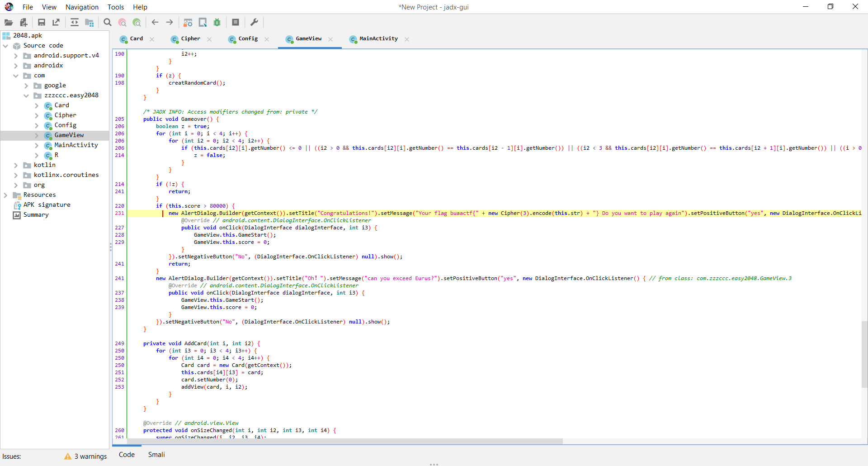Click the deobfuscation lock-gear icon
Screen dimensions: 868x466
[x=188, y=22]
